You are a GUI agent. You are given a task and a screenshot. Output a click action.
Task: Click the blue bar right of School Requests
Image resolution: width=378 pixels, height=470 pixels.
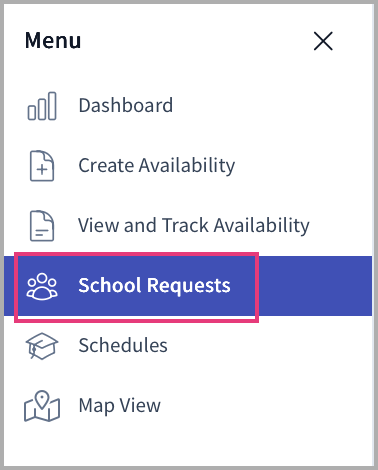click(315, 286)
